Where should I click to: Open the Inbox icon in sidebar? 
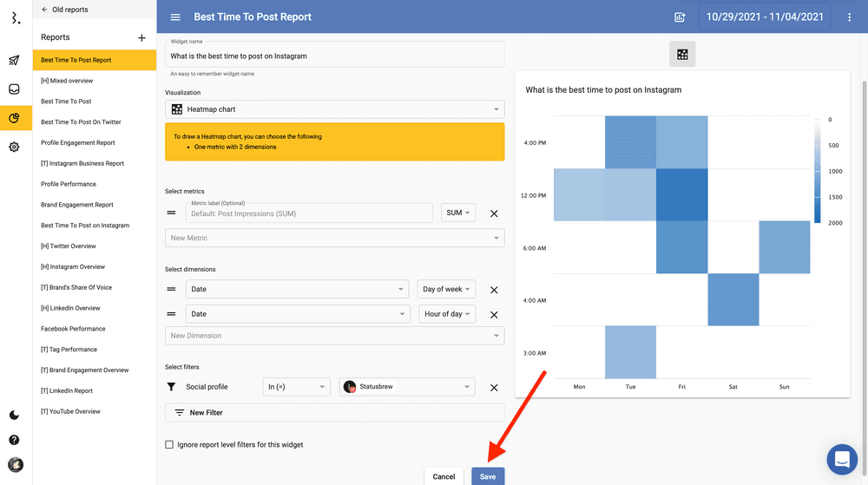point(15,89)
